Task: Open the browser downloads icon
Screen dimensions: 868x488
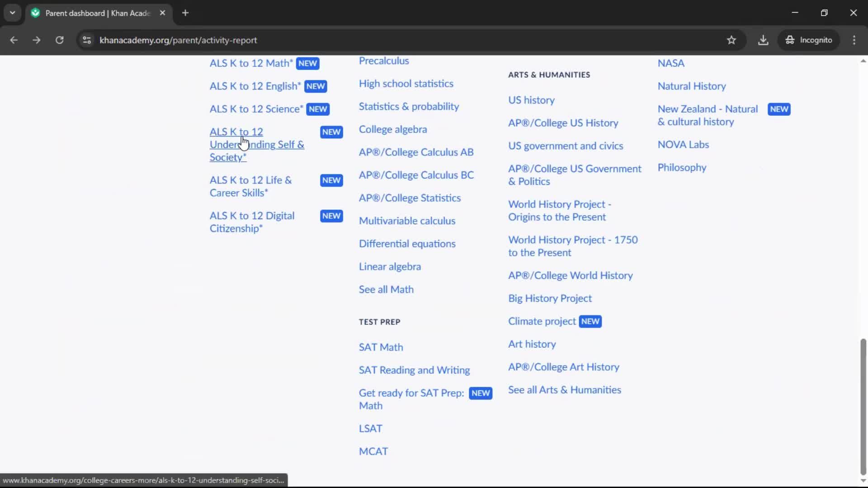Action: tap(763, 40)
